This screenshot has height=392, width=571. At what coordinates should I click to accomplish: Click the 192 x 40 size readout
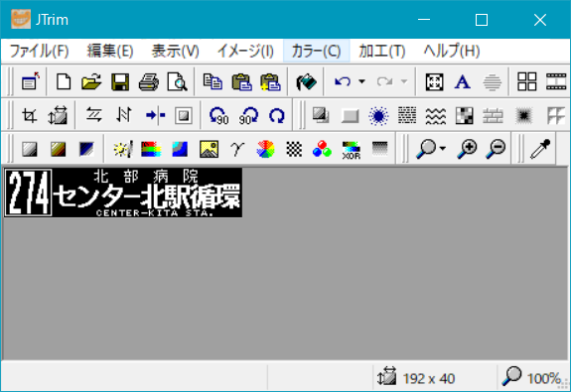[429, 378]
